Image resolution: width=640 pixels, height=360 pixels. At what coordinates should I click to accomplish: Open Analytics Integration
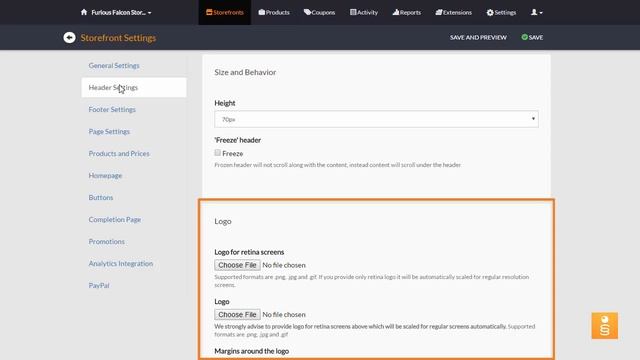point(121,264)
